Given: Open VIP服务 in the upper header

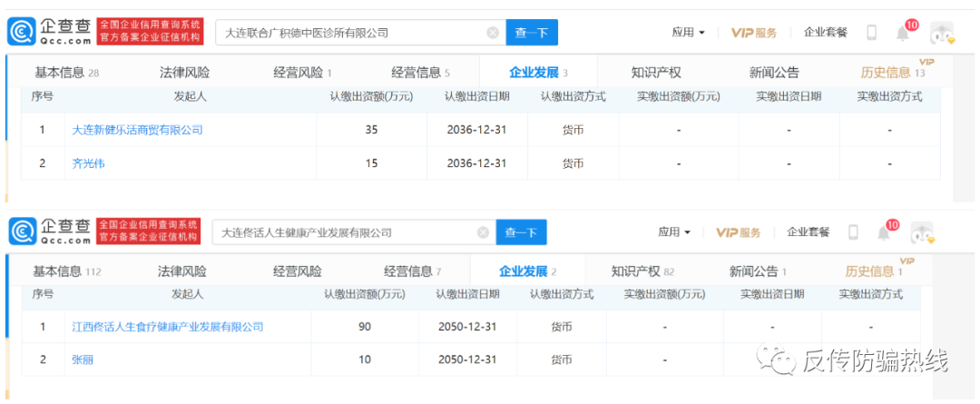Looking at the screenshot, I should tap(754, 34).
